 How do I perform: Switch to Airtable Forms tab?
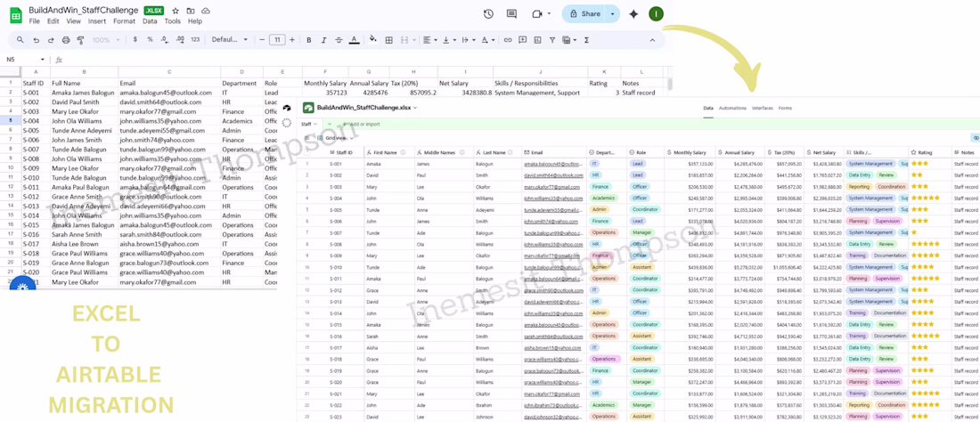click(785, 108)
